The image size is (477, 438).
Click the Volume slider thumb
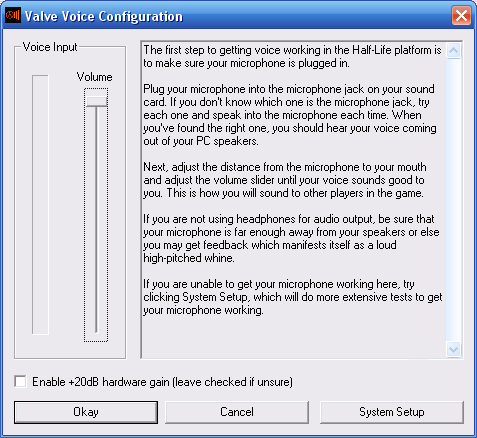pyautogui.click(x=96, y=101)
